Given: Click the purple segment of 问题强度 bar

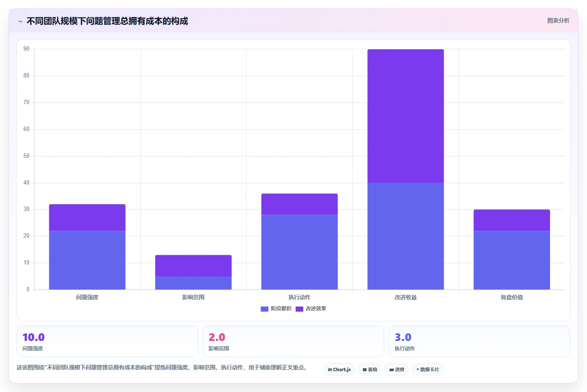Looking at the screenshot, I should point(87,218).
